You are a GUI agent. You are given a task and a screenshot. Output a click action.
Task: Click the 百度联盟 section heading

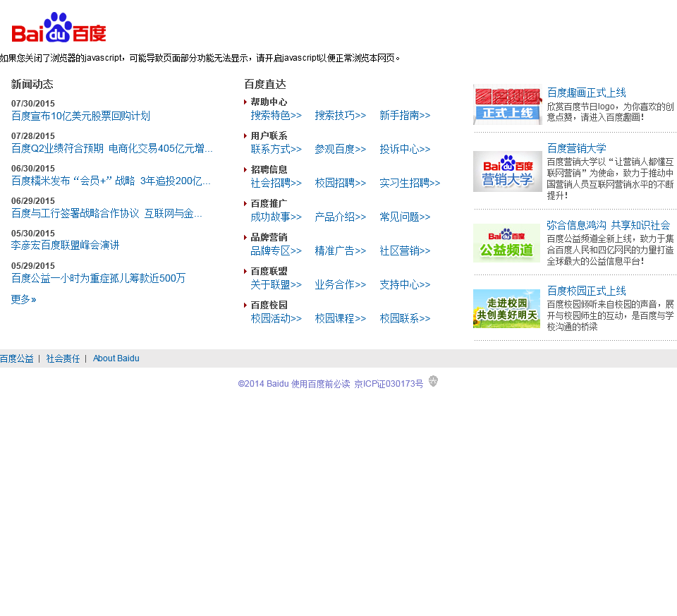click(x=269, y=271)
